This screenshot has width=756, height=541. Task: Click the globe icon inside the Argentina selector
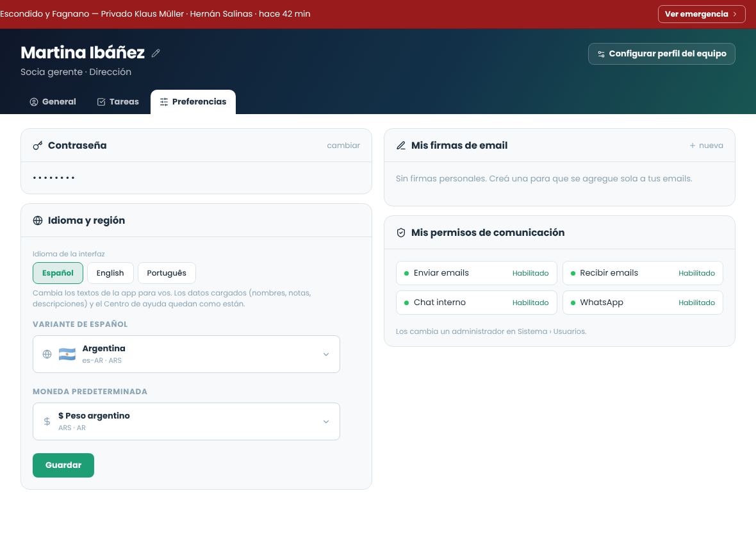coord(47,354)
